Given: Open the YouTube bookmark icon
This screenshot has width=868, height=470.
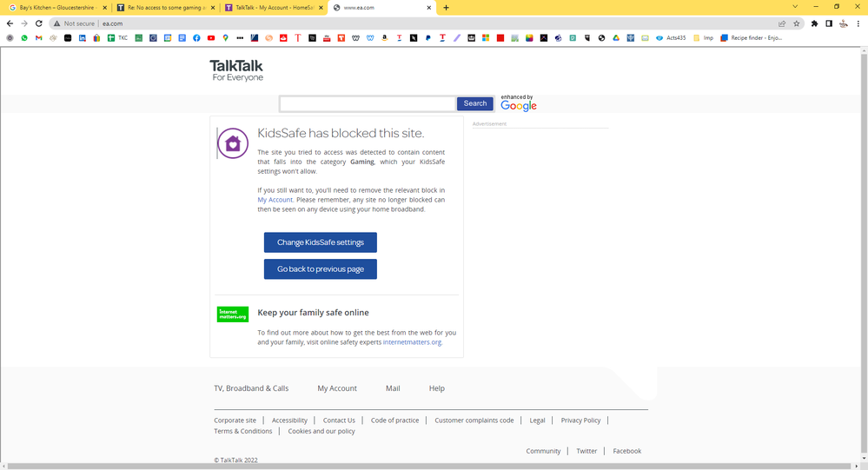Looking at the screenshot, I should [x=211, y=38].
